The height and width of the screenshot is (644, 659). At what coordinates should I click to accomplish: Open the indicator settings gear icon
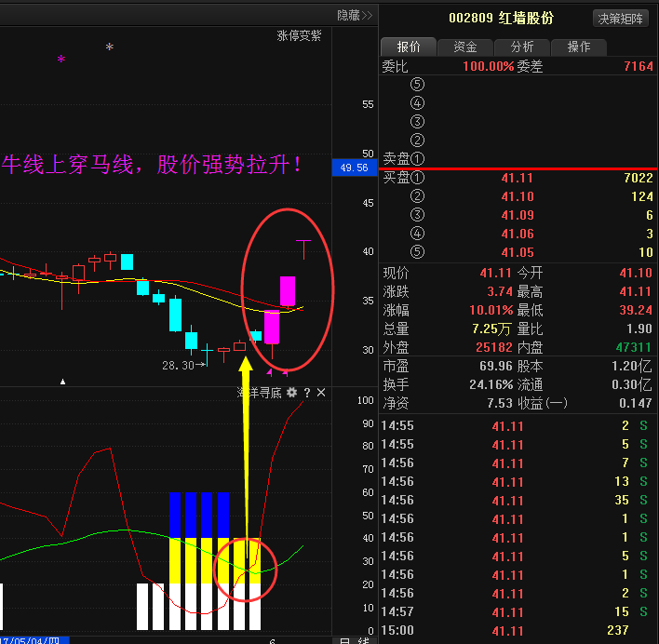[291, 393]
